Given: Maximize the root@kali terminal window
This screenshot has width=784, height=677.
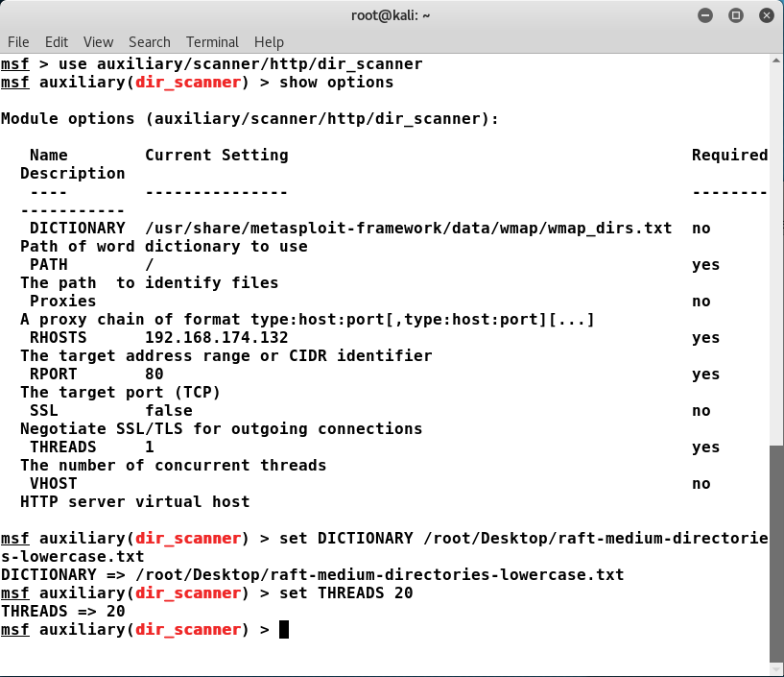Looking at the screenshot, I should pos(735,15).
